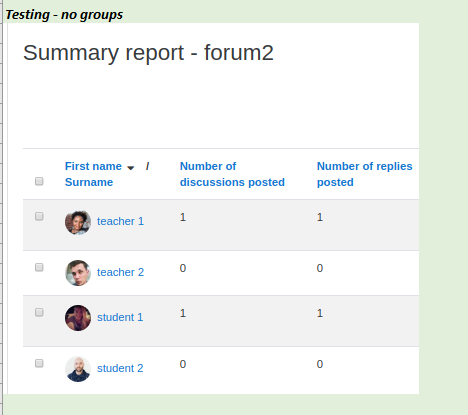468x415 pixels.
Task: Open the student 2 name link
Action: click(120, 368)
